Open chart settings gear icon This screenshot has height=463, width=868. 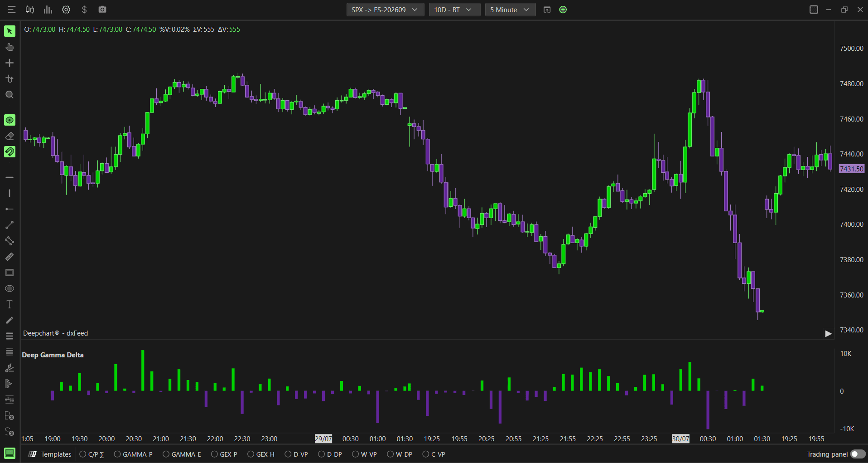click(66, 10)
